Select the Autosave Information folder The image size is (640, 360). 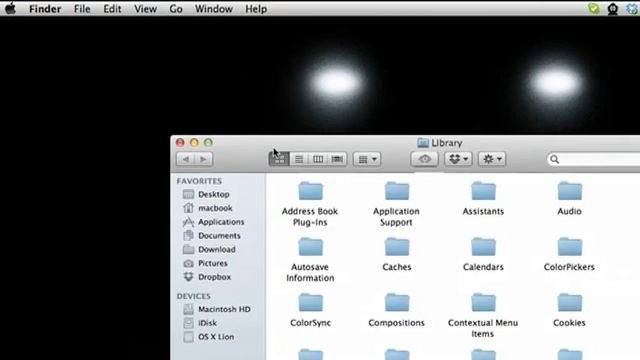tap(310, 260)
